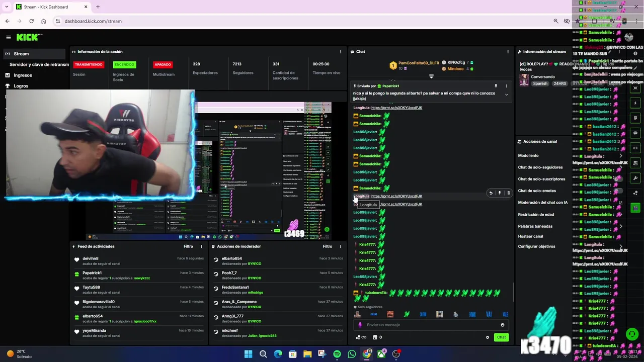Open Windows Start menu
The width and height of the screenshot is (644, 362).
point(248,354)
